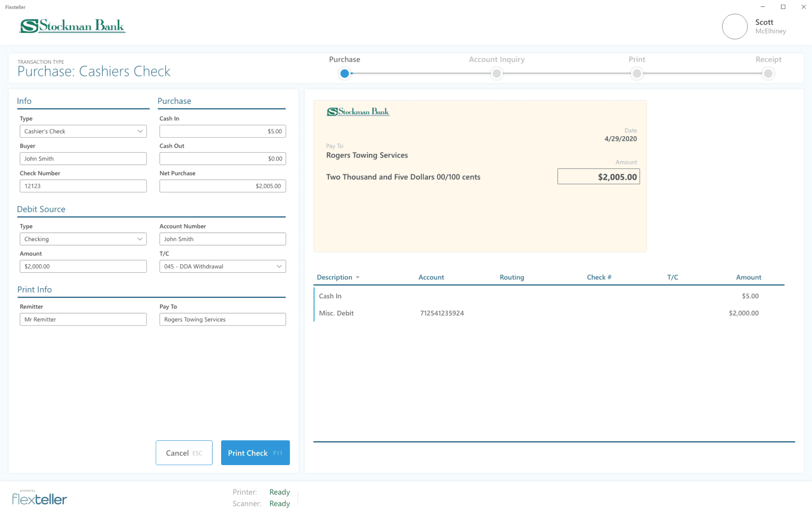Click the Receipt step label
The image size is (812, 513).
pos(768,59)
